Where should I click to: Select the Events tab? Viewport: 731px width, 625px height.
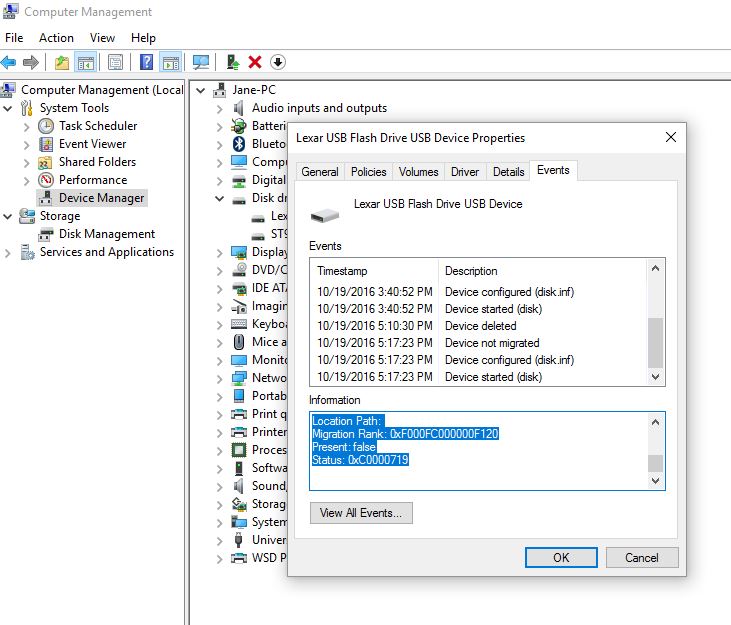[x=553, y=170]
